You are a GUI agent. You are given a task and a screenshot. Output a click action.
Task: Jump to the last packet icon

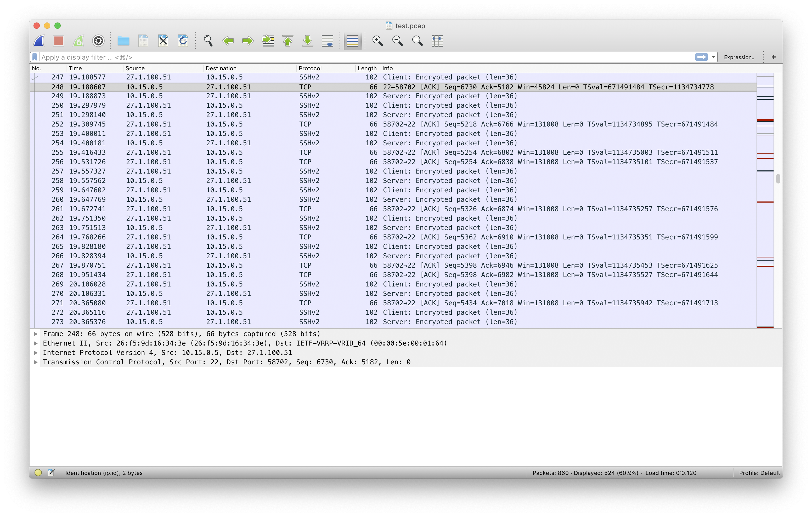[308, 41]
